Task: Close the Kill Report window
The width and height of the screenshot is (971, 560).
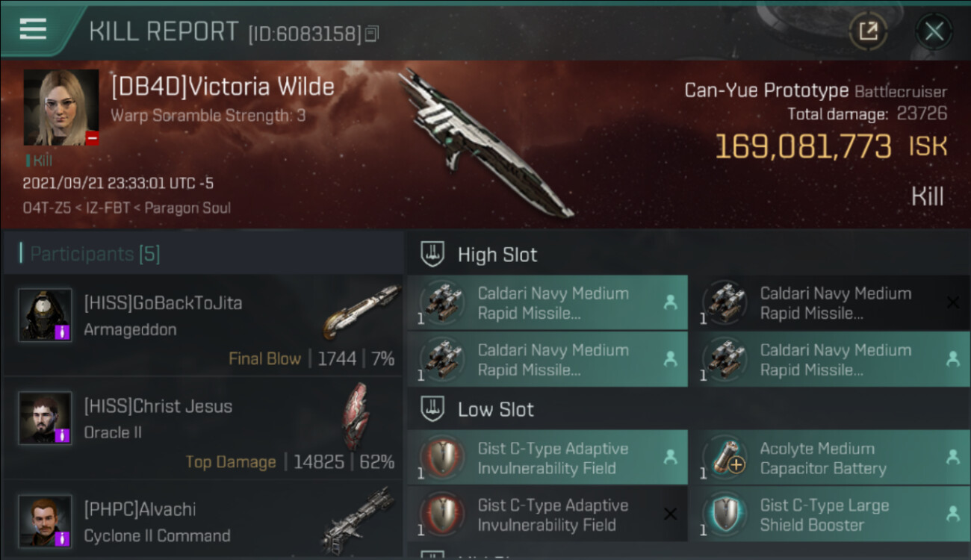Action: point(934,31)
